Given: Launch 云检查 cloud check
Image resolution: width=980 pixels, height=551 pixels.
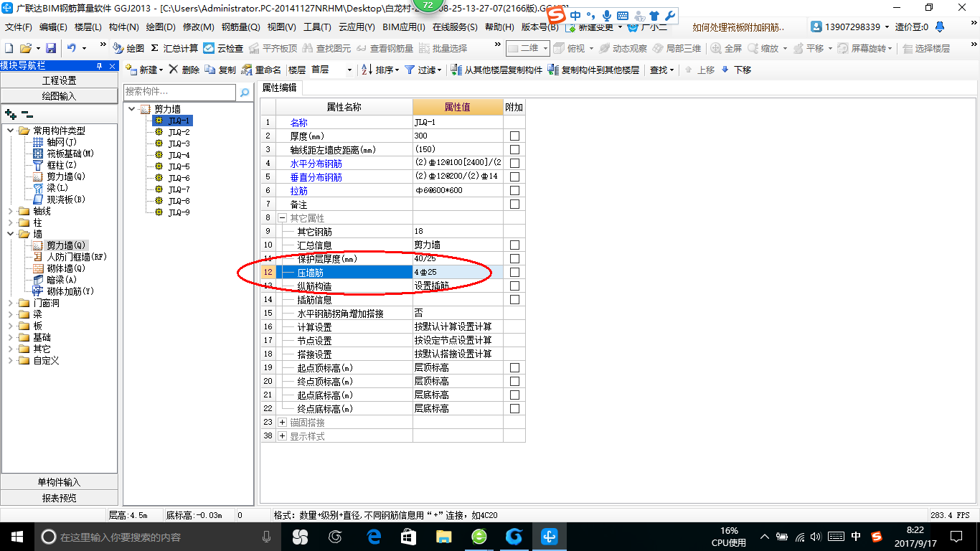Looking at the screenshot, I should [223, 48].
